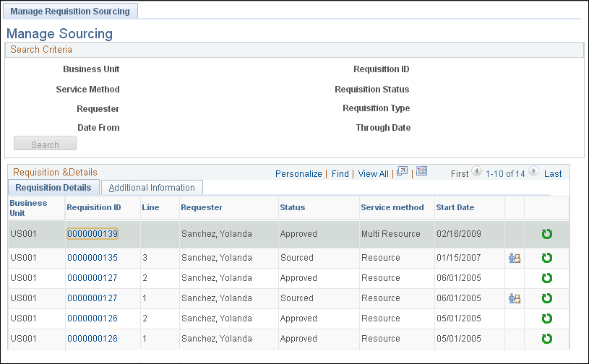The width and height of the screenshot is (589, 364).
Task: Click refresh icon in 0000000135 line 3 row
Action: click(x=546, y=258)
